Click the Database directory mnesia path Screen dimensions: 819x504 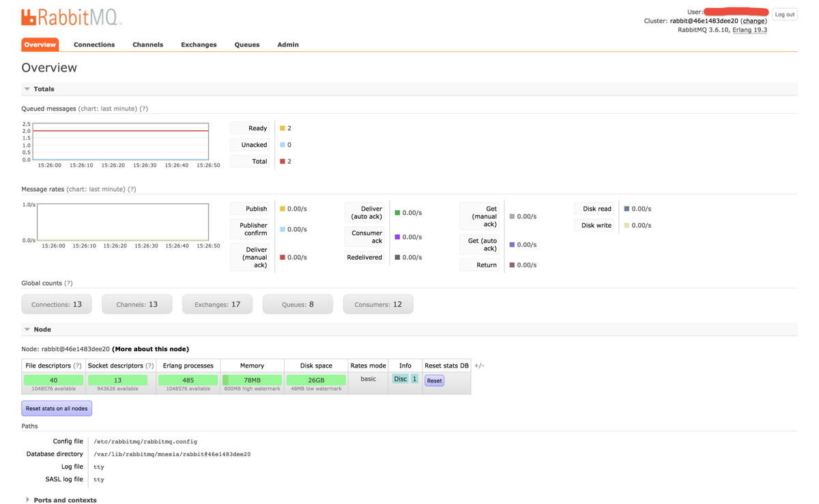tap(172, 454)
